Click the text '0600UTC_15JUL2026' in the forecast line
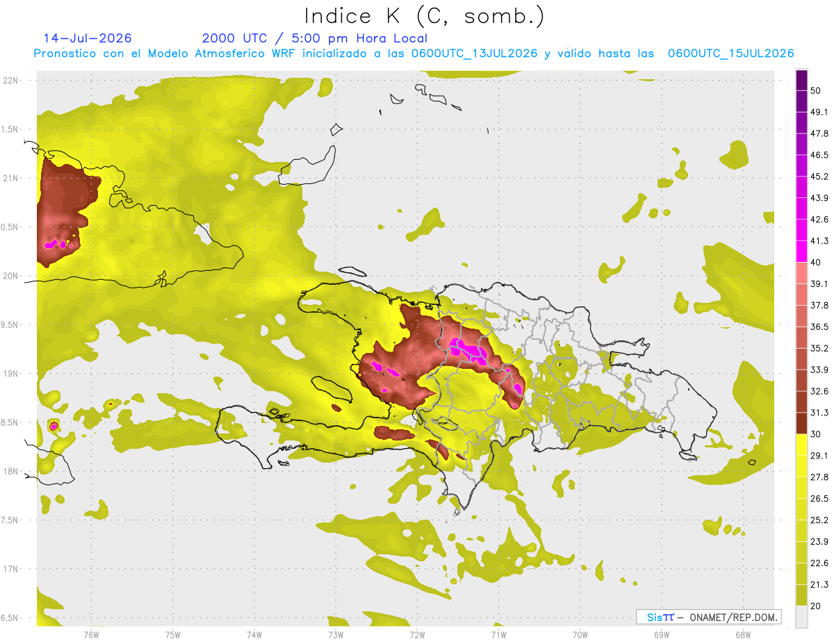Viewport: 834px width, 644px height. point(731,53)
